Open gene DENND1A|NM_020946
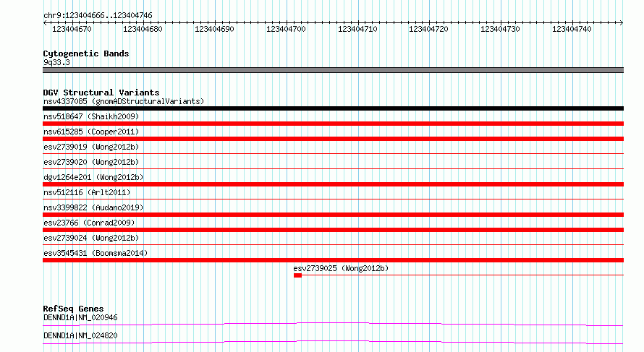The image size is (644, 352). (80, 317)
